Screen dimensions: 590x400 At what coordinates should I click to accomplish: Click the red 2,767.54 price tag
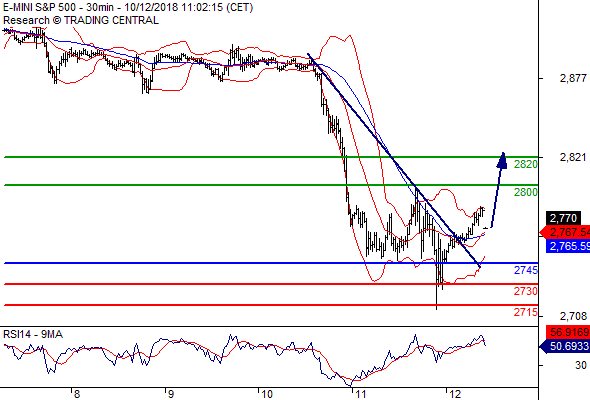click(566, 232)
